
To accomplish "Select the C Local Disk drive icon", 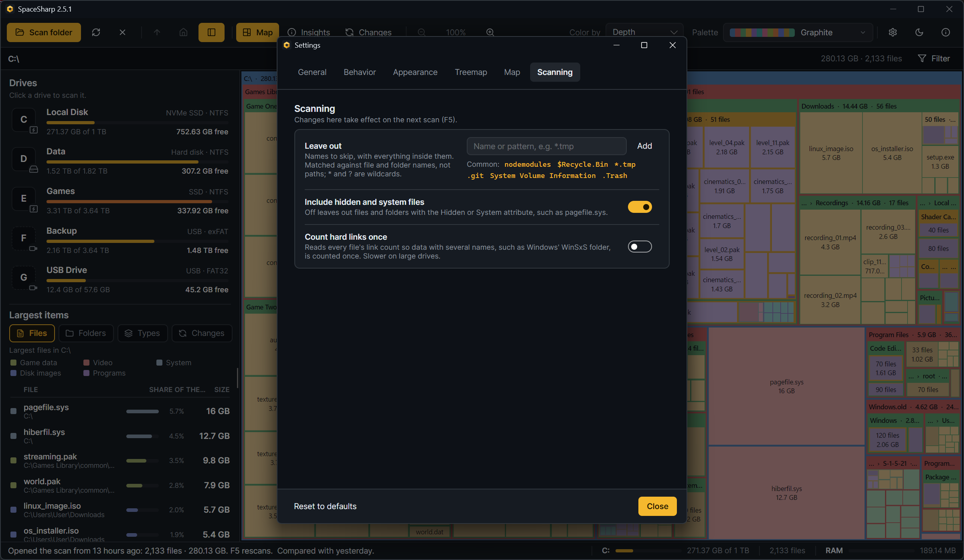I will coord(24,120).
